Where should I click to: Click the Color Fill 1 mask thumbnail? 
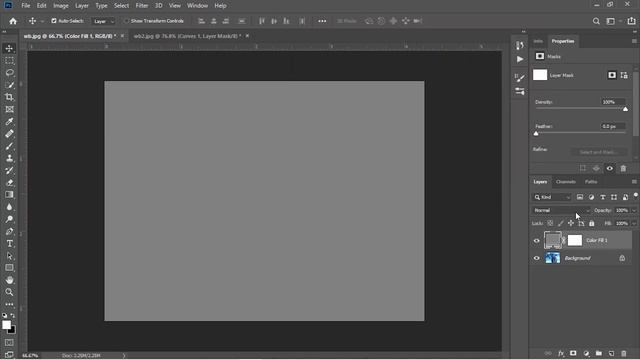(575, 240)
